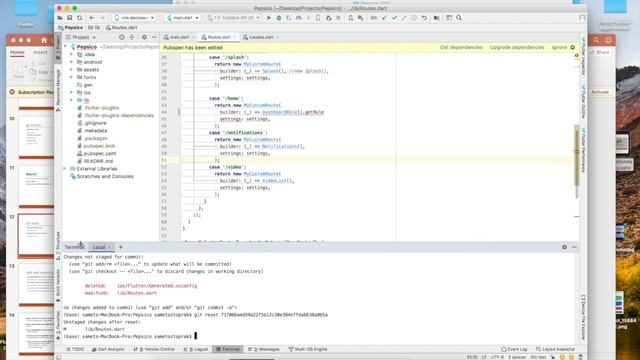
Task: Open the emulator API target dropdown
Action: point(233,18)
